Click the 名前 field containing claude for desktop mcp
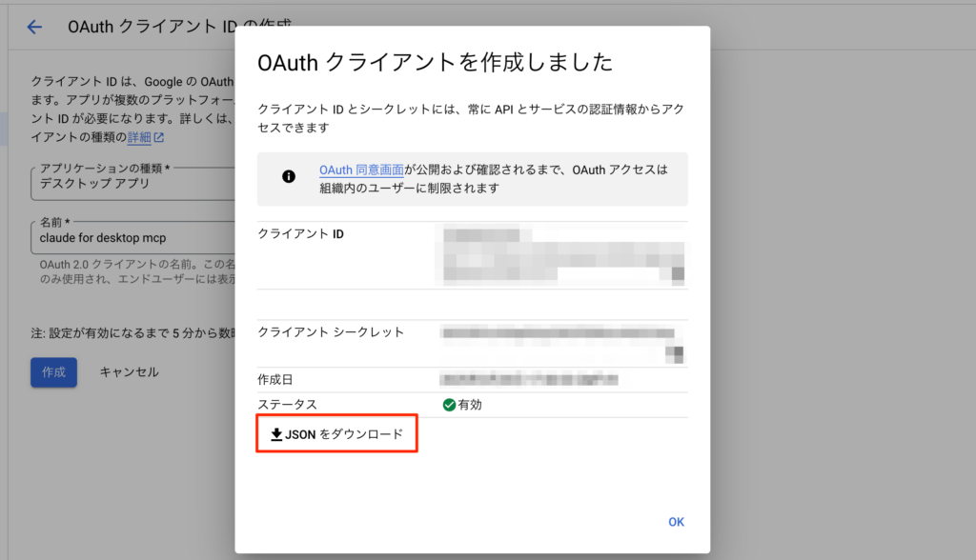 click(x=133, y=237)
